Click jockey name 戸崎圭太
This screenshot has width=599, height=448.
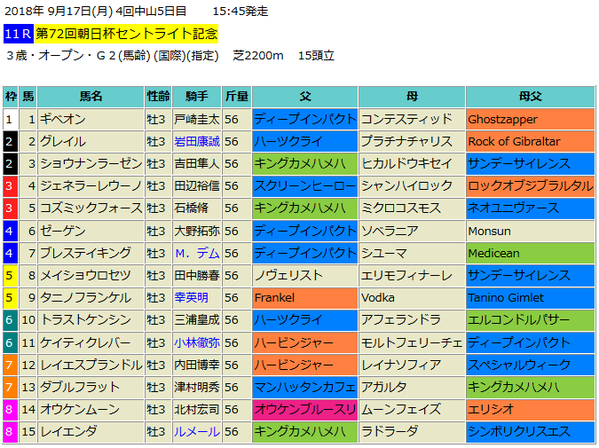click(x=197, y=119)
